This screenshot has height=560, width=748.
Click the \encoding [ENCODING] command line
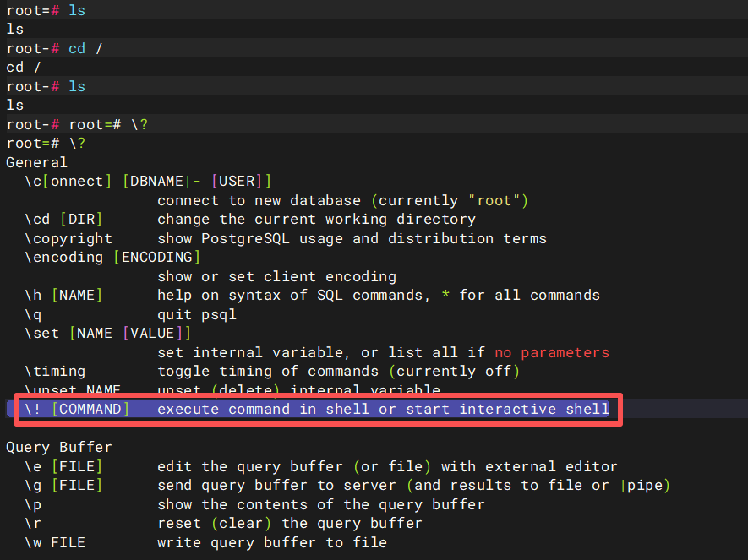pyautogui.click(x=112, y=258)
